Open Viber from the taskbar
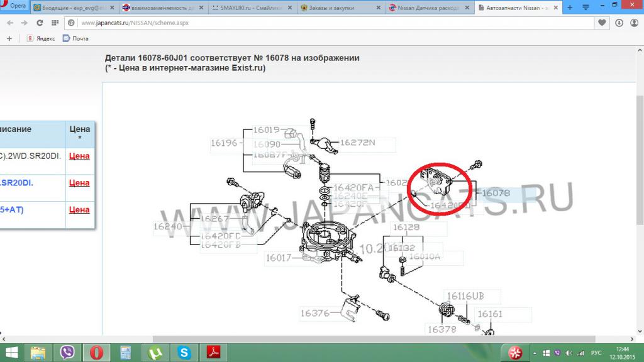 coord(67,353)
